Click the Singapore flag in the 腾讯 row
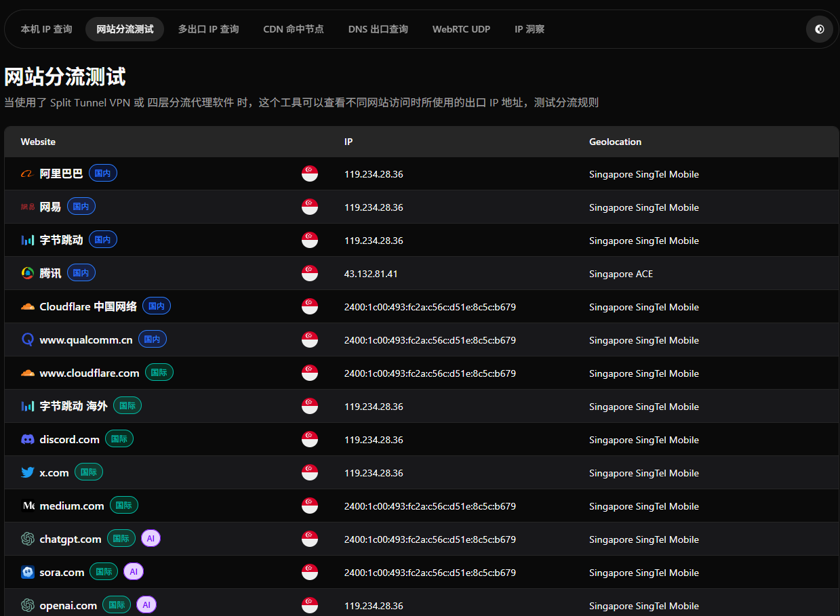 [x=310, y=274]
